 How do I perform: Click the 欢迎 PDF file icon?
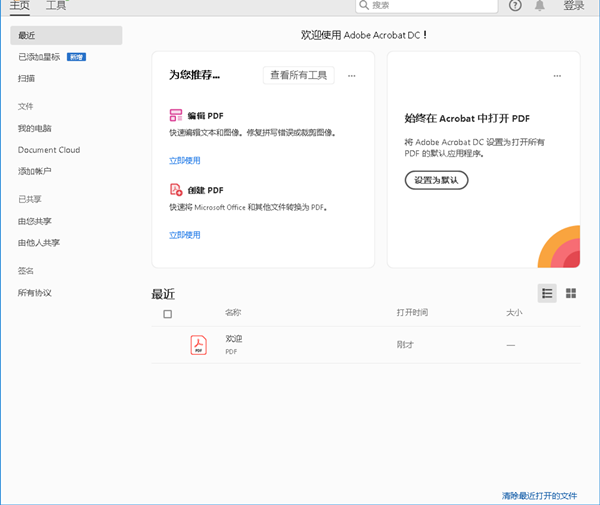point(199,345)
